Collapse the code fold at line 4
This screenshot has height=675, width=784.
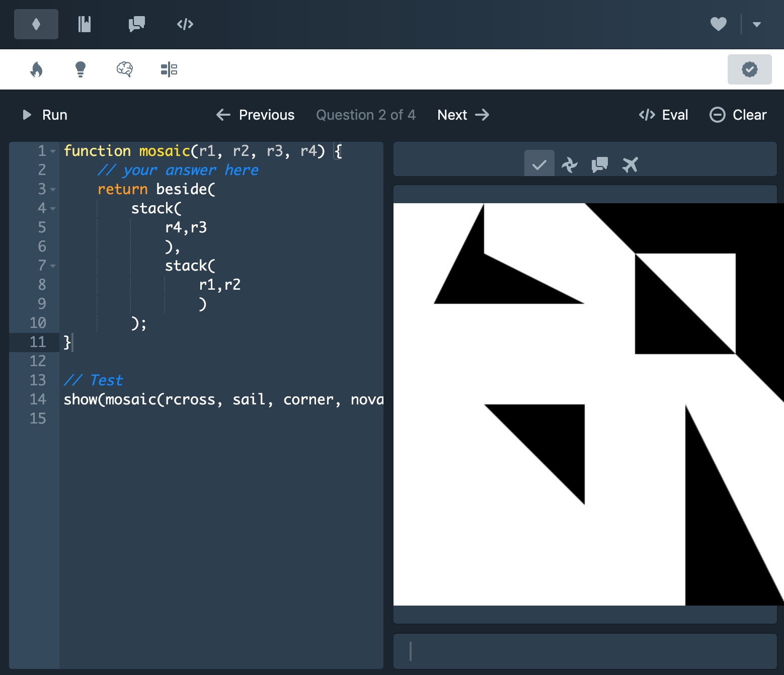pos(53,209)
